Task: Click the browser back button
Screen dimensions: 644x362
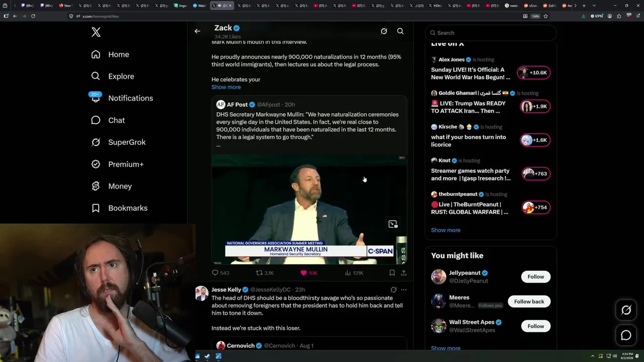Action: tap(15, 16)
